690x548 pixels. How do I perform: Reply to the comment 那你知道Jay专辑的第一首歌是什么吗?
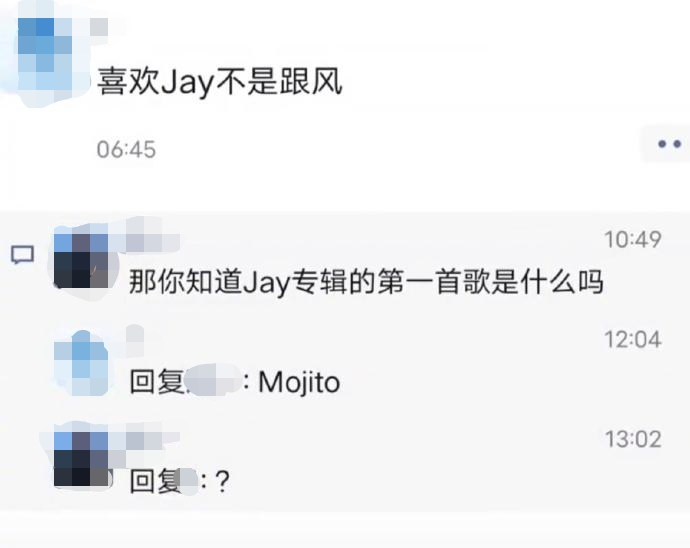click(x=366, y=282)
